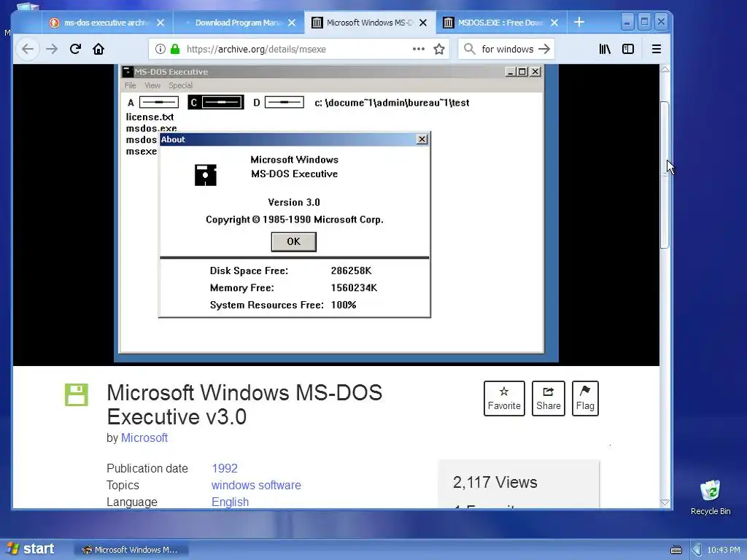The width and height of the screenshot is (747, 560).
Task: Switch to Download Program Manager tab
Action: coord(239,23)
